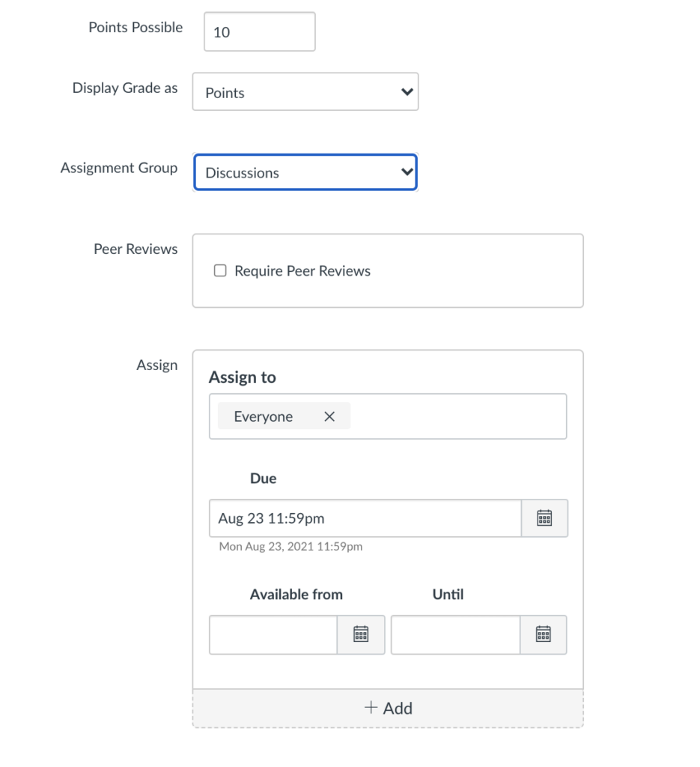Focus the Points Possible input field
The image size is (700, 767).
pyautogui.click(x=259, y=32)
